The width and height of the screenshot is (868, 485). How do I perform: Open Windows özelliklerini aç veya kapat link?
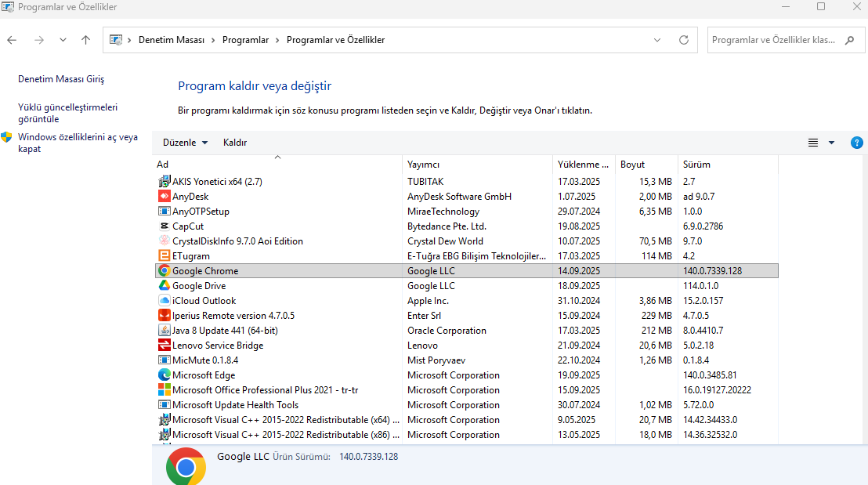point(78,143)
